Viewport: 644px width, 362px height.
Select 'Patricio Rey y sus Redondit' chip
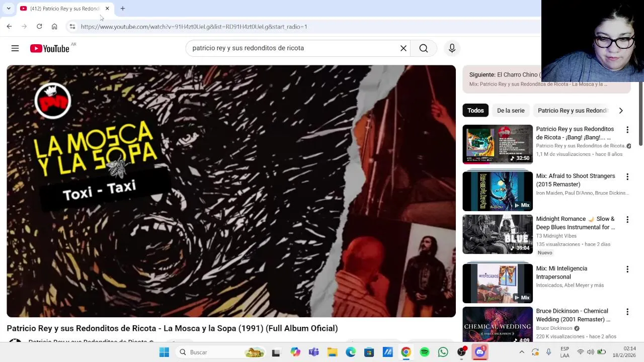coord(573,111)
